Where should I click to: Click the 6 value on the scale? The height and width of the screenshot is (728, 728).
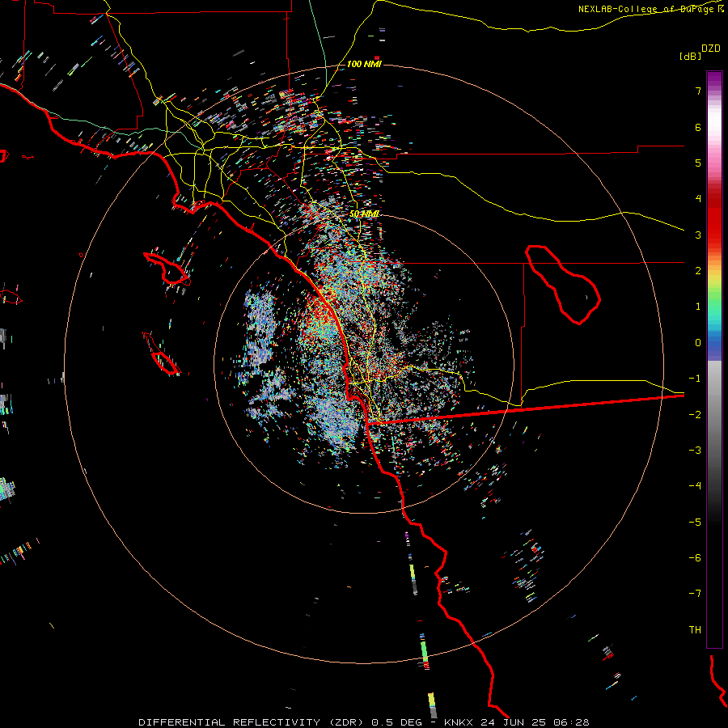[698, 127]
